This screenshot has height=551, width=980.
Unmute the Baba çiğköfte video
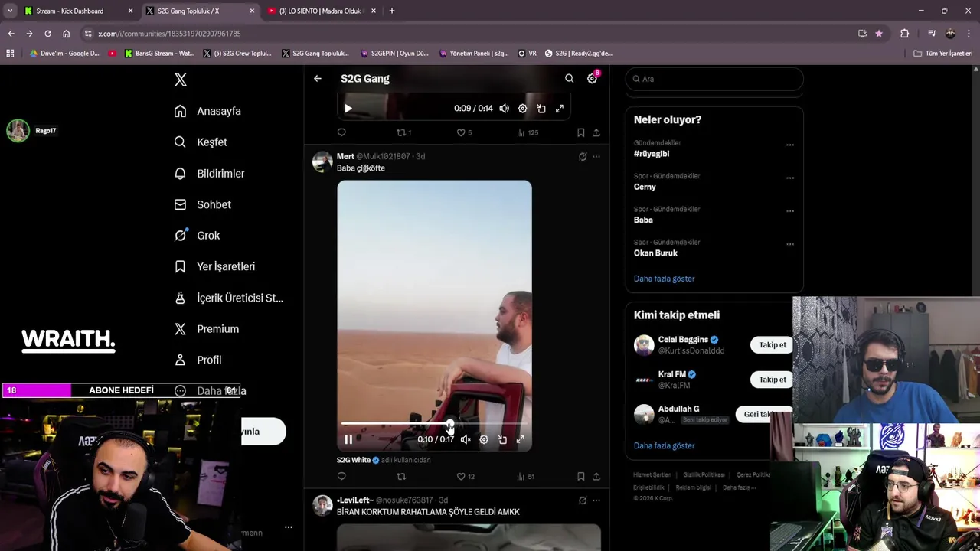pyautogui.click(x=465, y=439)
